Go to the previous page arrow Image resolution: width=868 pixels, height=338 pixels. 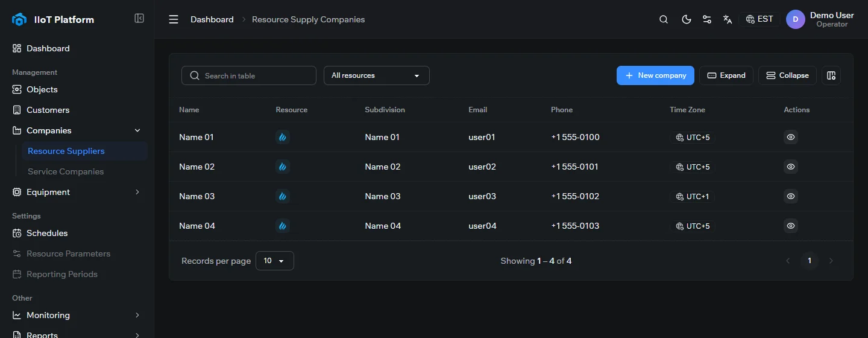[x=788, y=261]
